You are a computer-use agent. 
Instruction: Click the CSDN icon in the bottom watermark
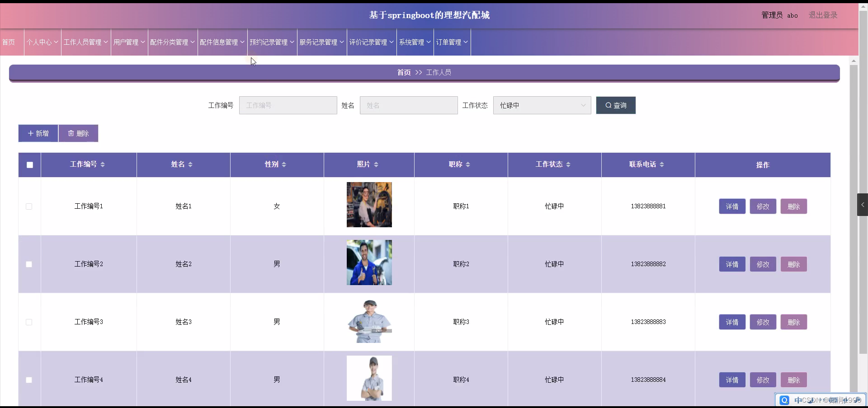click(785, 400)
